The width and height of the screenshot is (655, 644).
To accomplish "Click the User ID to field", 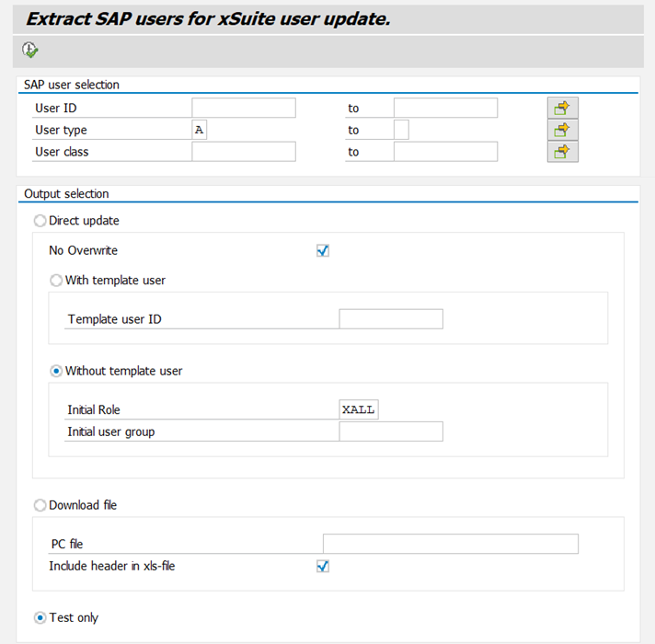I will (446, 109).
